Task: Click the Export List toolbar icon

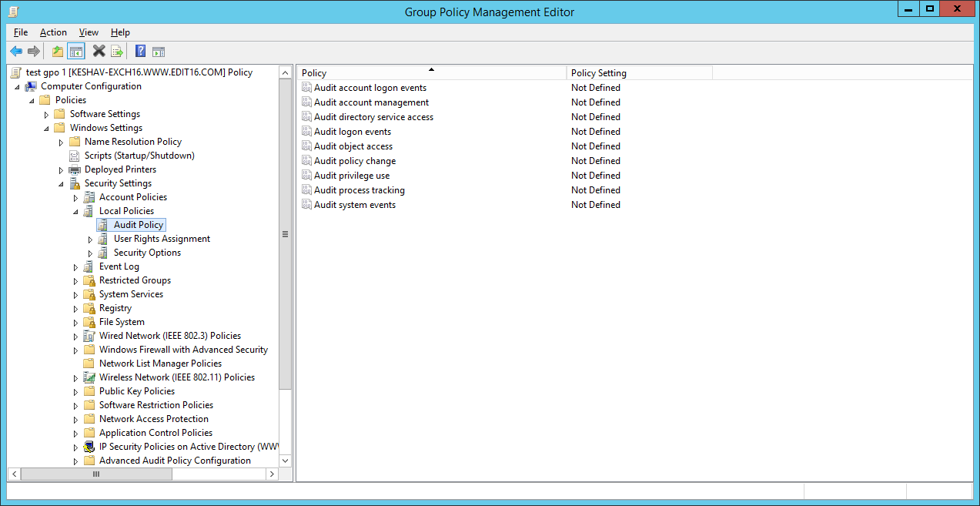Action: (x=117, y=52)
